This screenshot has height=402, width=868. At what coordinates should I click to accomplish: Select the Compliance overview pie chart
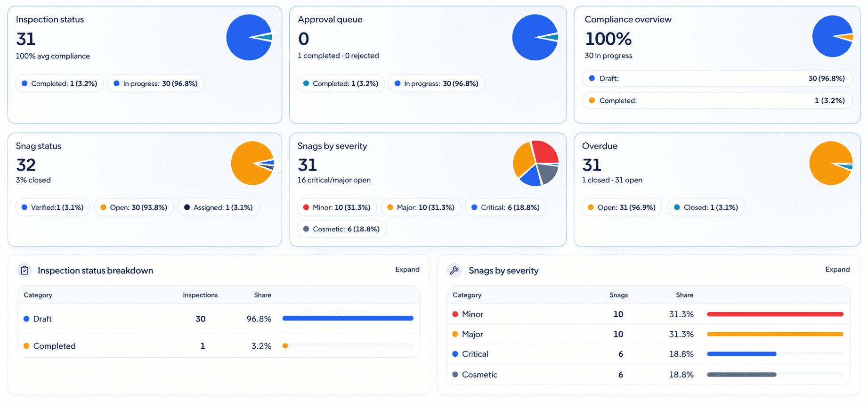point(833,36)
